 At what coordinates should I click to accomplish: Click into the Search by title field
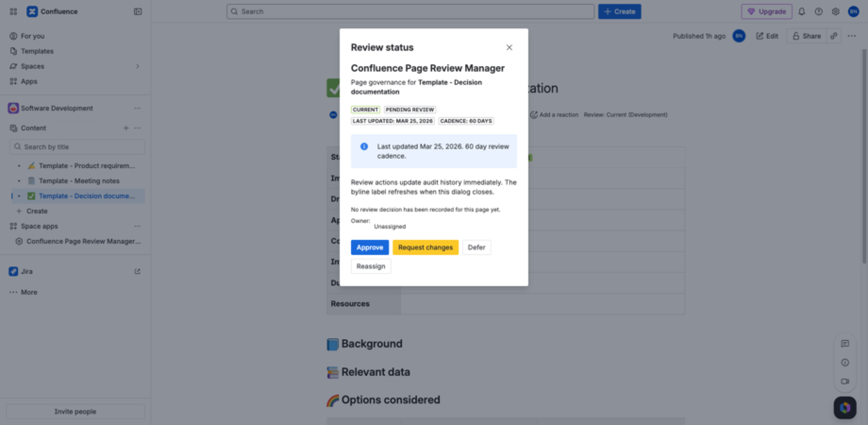76,146
